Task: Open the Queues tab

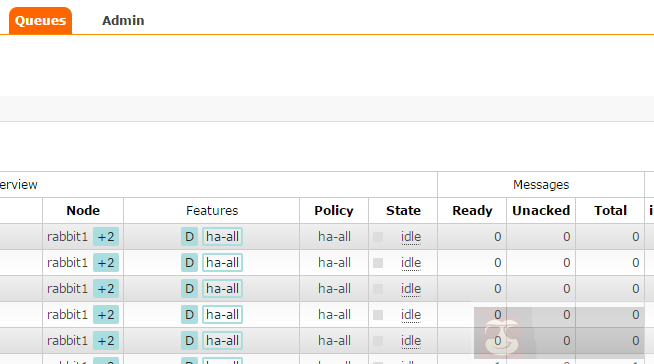Action: 40,20
